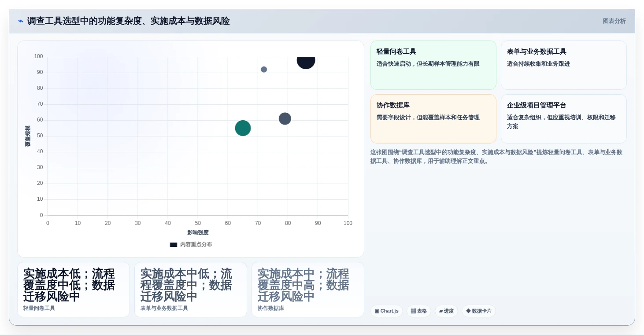This screenshot has height=335, width=644.
Task: Click the 表格 tag
Action: pos(419,311)
